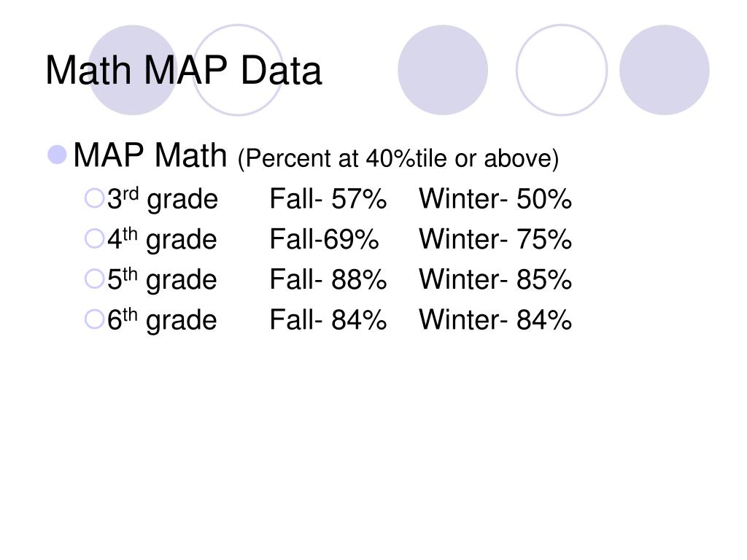Viewport: 747px width, 560px height.
Task: Click the hollow bullet before '5th grade'
Action: [x=94, y=279]
